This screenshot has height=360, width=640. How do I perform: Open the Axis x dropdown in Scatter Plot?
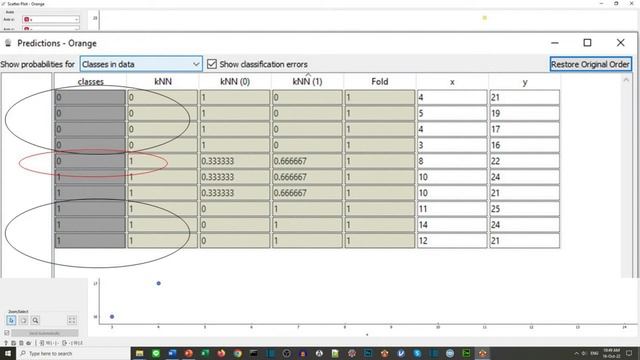click(51, 19)
